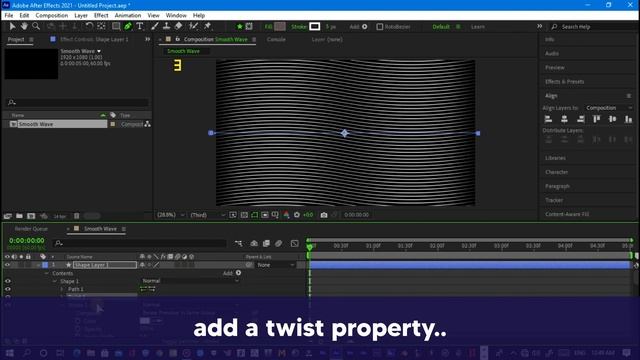Click the Fill color swatch
640x360 pixels.
coord(280,27)
